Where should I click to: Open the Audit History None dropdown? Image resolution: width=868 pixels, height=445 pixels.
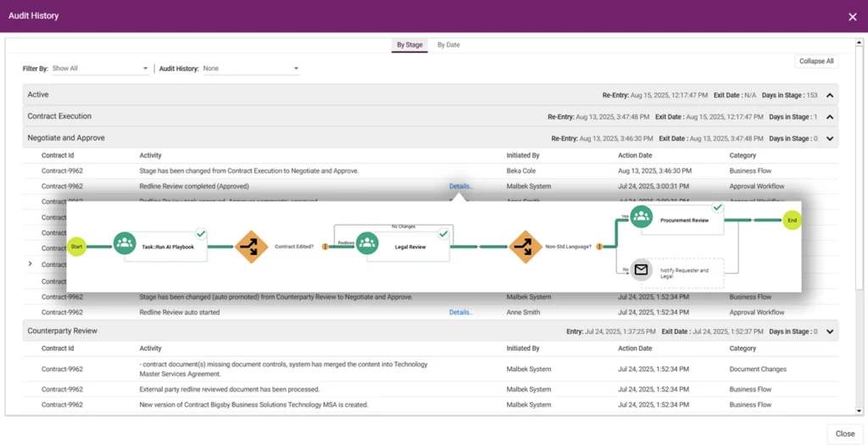251,69
